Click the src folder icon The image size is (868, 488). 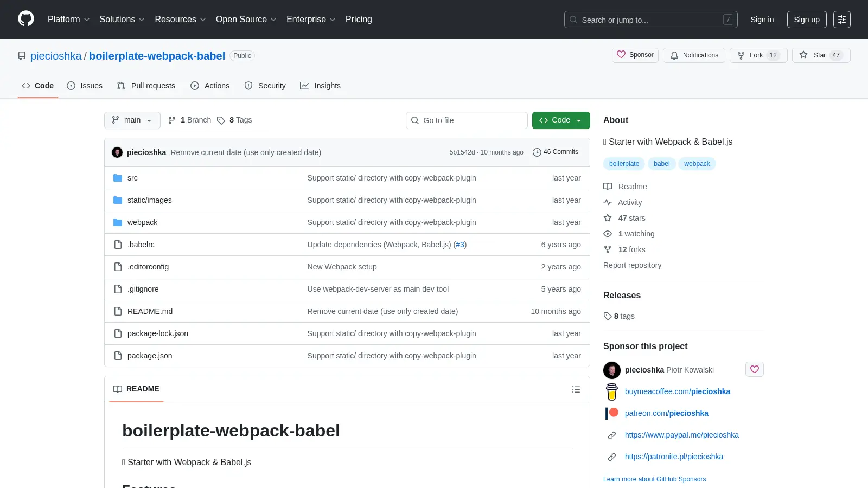[x=118, y=178]
